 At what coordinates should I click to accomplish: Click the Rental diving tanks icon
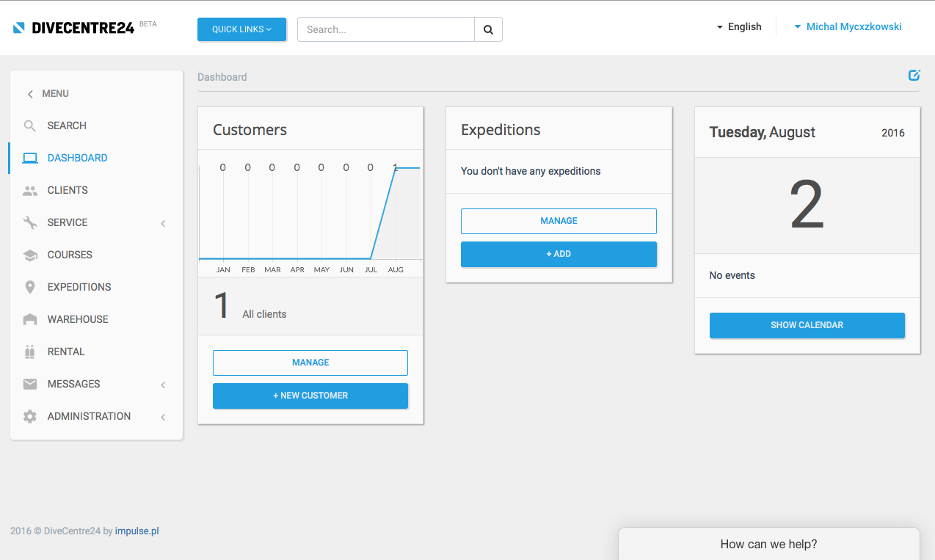(x=30, y=352)
